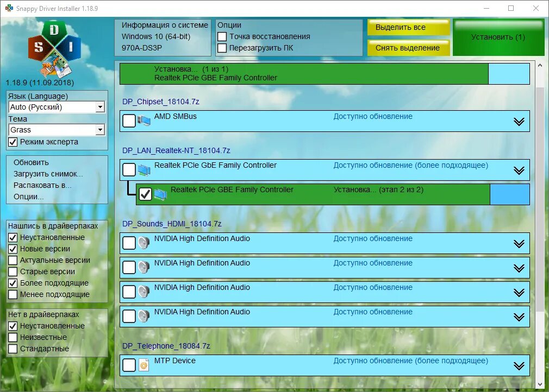The width and height of the screenshot is (549, 392).
Task: Click the MTP Device icon
Action: (144, 365)
